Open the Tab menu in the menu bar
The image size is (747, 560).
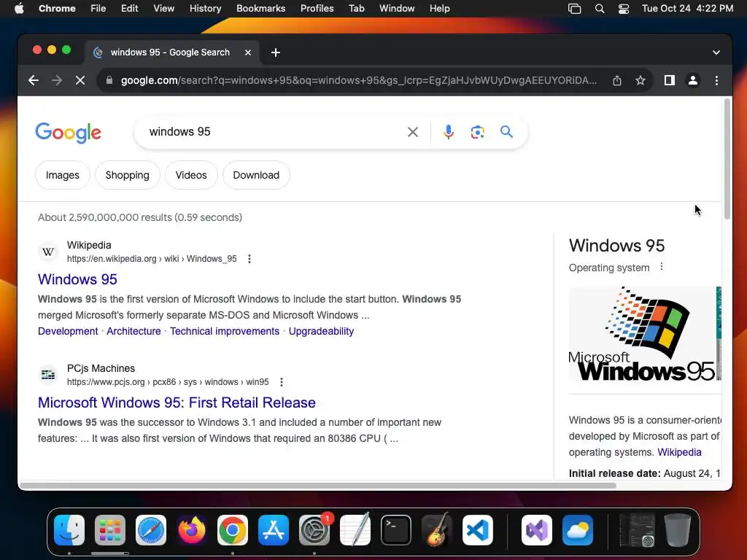pyautogui.click(x=356, y=9)
